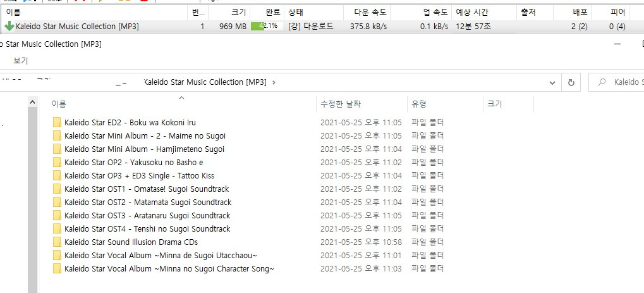
Task: Open the 보기 tab in Explorer
Action: click(20, 61)
